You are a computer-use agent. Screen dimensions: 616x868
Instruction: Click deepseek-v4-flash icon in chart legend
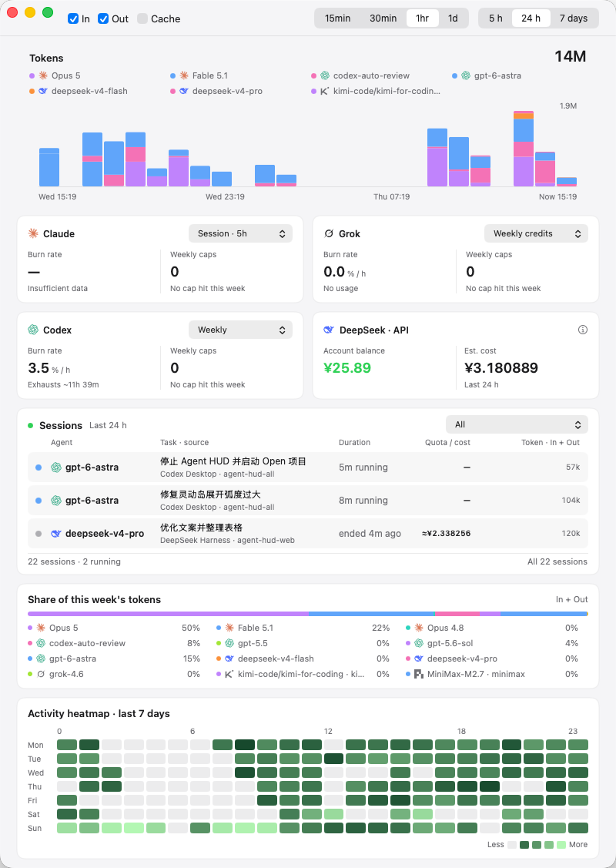click(42, 92)
